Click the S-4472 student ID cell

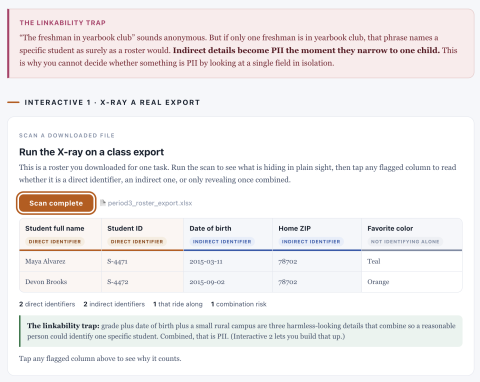coord(142,282)
